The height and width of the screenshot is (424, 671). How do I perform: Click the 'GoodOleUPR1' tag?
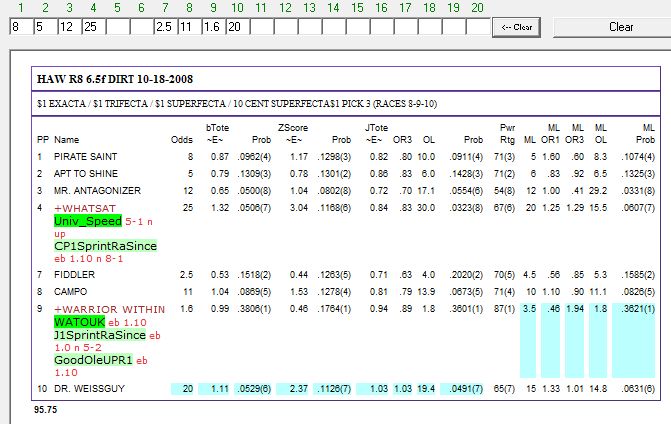coord(93,360)
